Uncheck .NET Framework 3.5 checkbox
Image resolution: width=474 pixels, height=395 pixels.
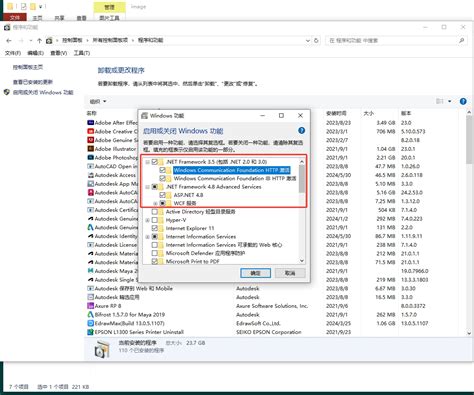(x=155, y=162)
